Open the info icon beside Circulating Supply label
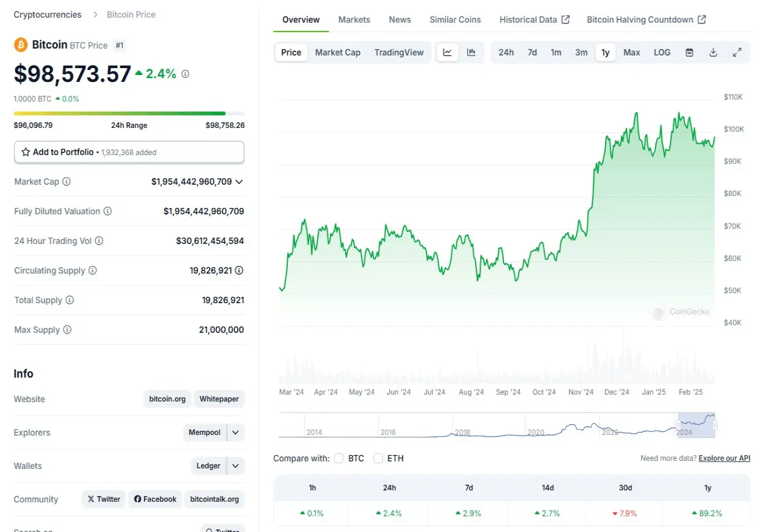The height and width of the screenshot is (532, 757). point(93,270)
